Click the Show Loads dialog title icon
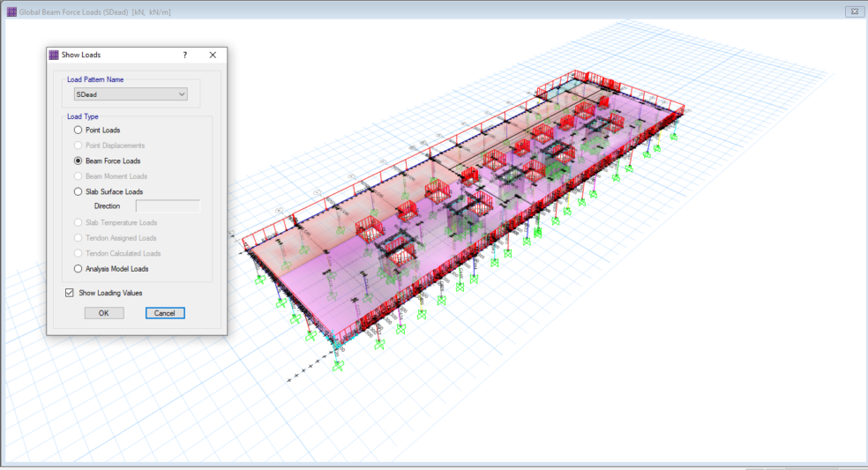The image size is (868, 470). 54,55
